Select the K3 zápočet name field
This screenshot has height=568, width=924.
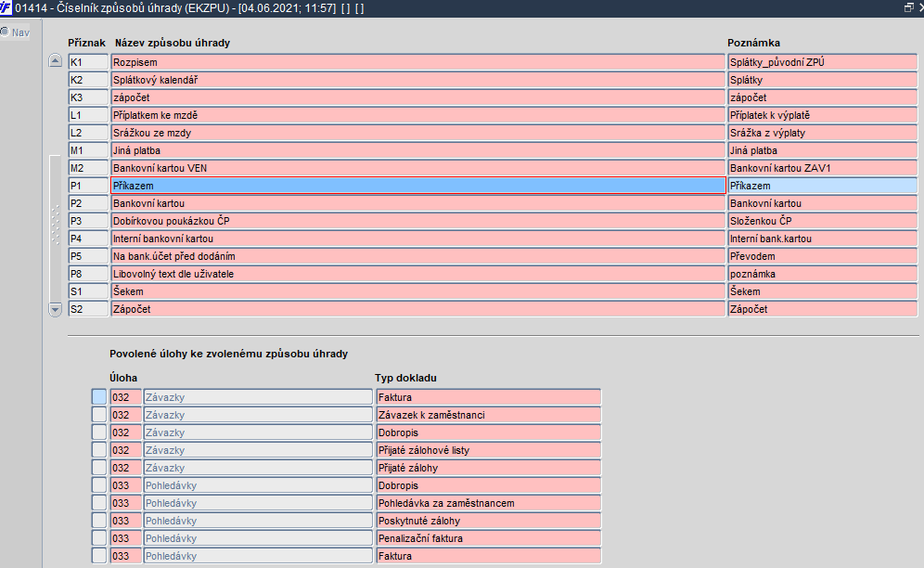(x=417, y=97)
